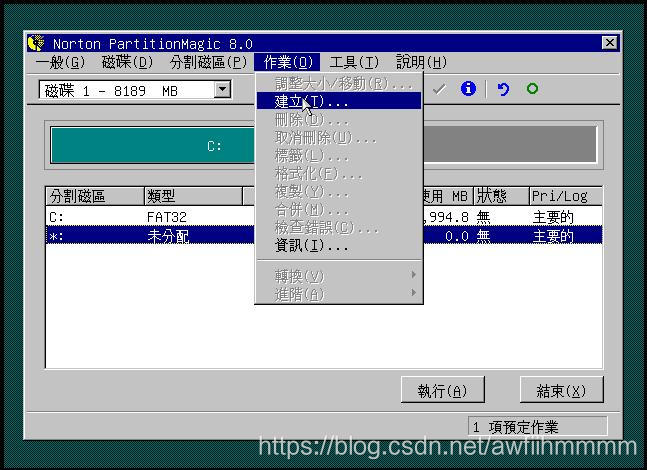647x470 pixels.
Task: Click the greyed 取消刪除(U)... entry
Action: [339, 138]
